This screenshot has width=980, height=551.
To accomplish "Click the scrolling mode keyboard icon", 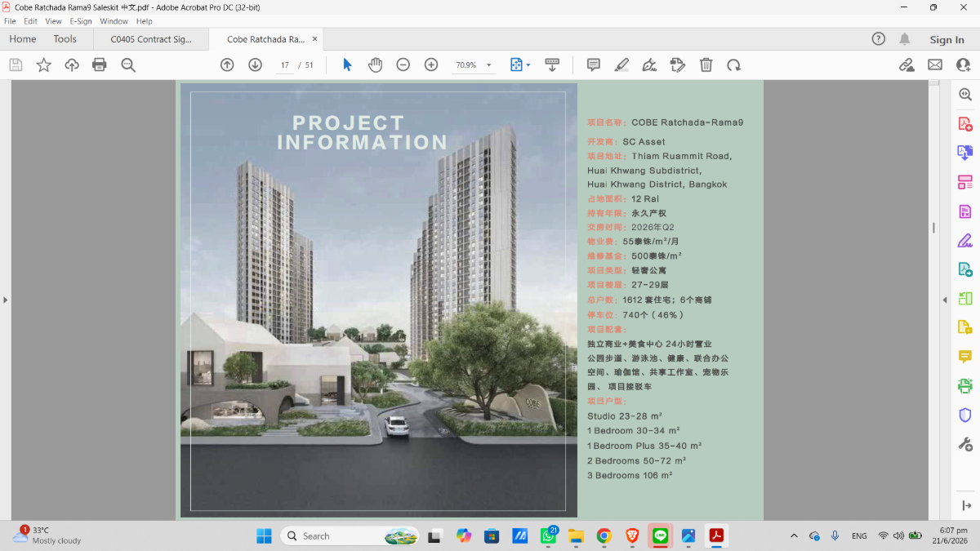I will click(x=552, y=65).
